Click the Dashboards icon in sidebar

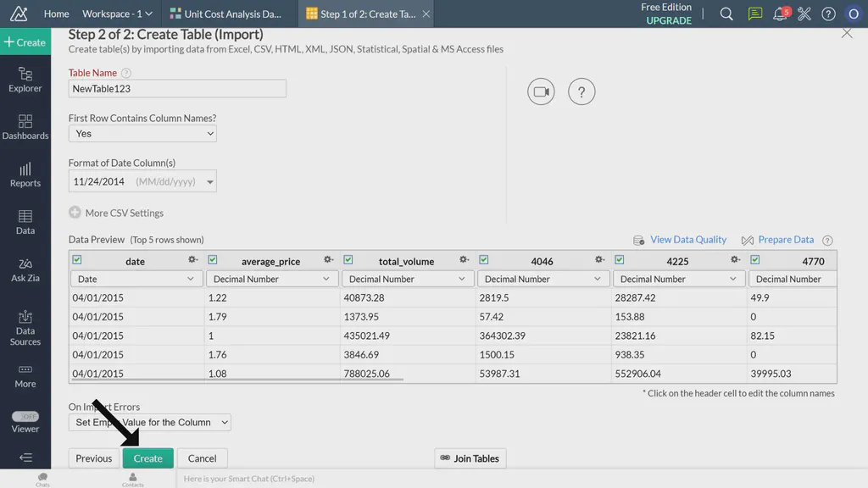(x=25, y=127)
